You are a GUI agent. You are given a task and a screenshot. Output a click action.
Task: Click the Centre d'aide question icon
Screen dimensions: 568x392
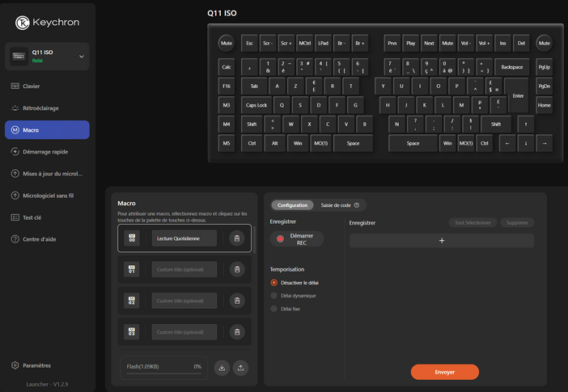click(x=15, y=239)
